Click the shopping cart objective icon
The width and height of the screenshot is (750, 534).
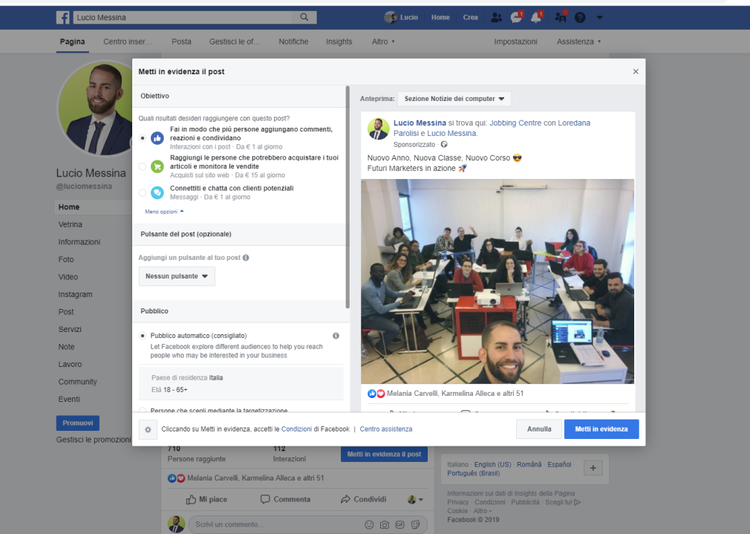pos(157,166)
